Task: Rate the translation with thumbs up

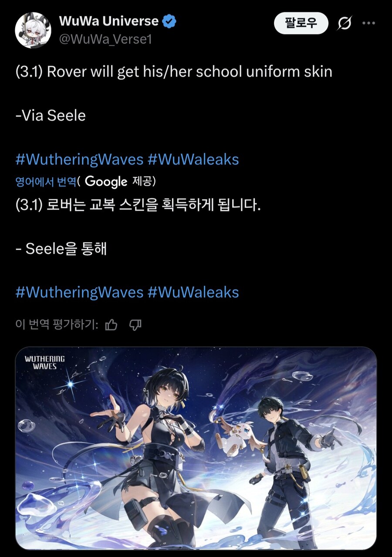Action: point(112,325)
